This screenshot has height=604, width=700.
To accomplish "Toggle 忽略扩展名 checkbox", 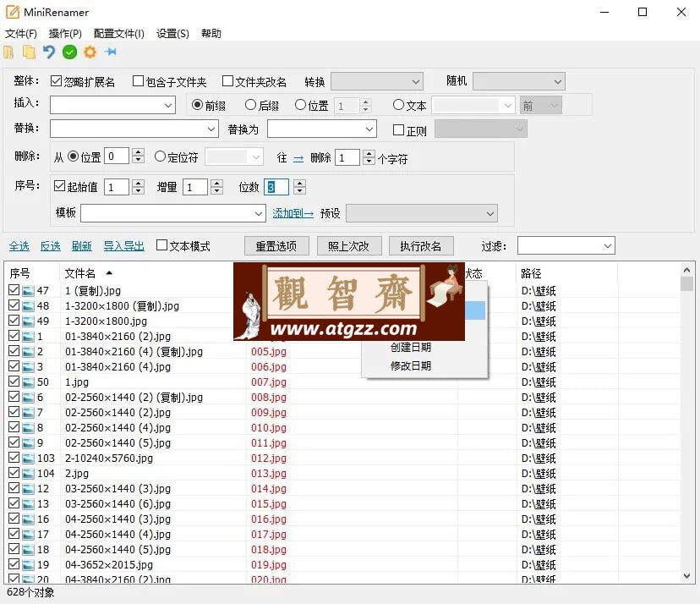I will (x=56, y=81).
